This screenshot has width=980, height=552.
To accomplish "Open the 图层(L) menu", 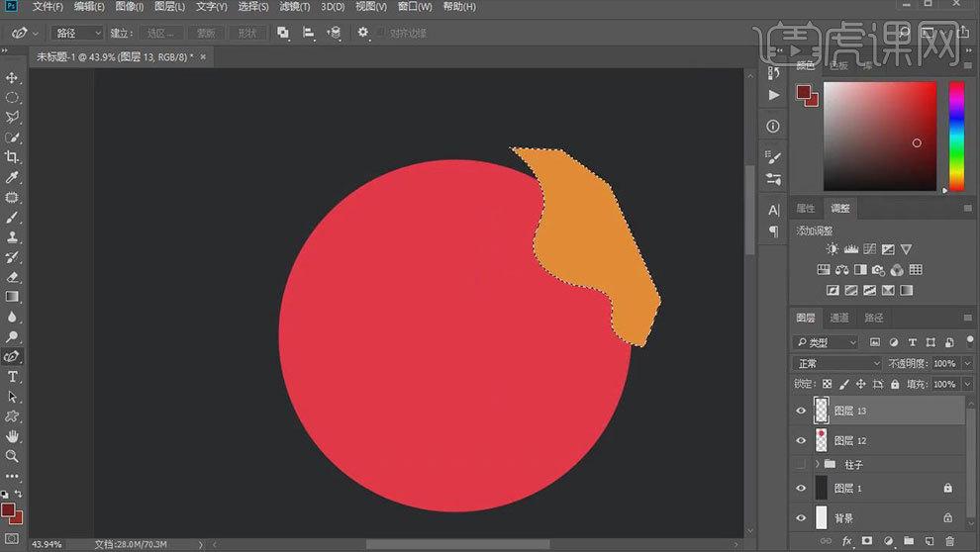I will [x=169, y=6].
